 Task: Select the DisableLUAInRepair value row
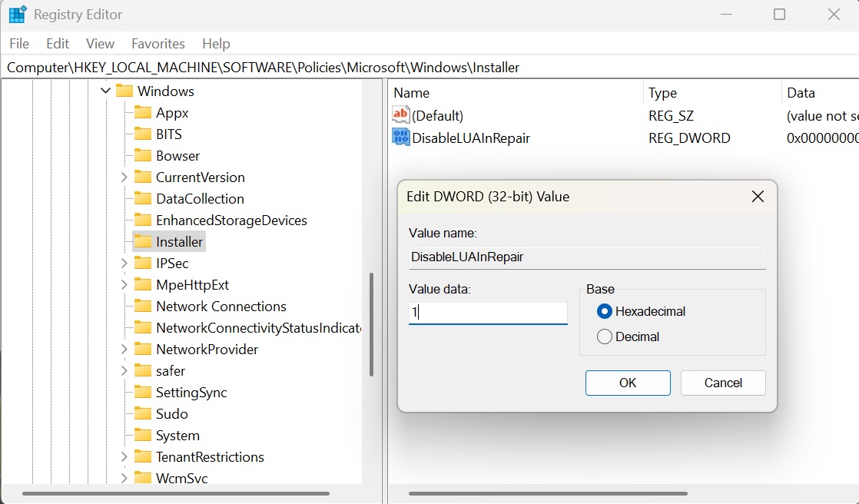tap(470, 138)
